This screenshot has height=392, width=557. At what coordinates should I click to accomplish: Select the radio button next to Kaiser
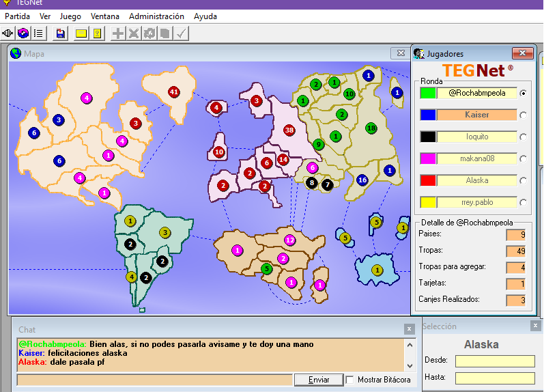click(523, 115)
